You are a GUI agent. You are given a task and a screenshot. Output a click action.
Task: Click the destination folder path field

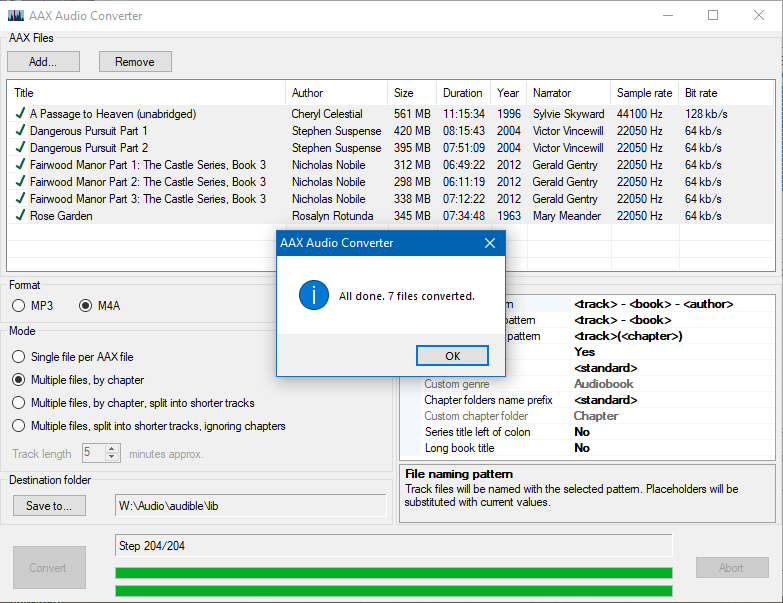(251, 506)
